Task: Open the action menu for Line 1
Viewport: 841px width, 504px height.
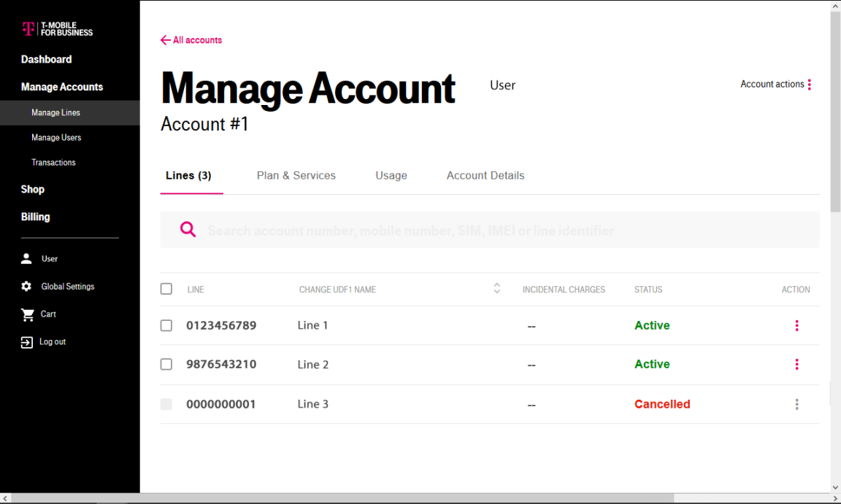Action: pos(796,325)
